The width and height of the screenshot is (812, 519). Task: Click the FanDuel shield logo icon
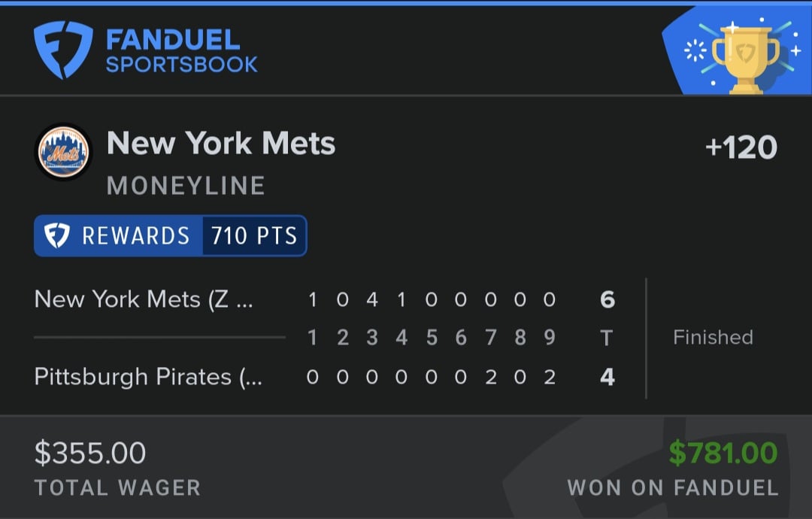point(63,50)
